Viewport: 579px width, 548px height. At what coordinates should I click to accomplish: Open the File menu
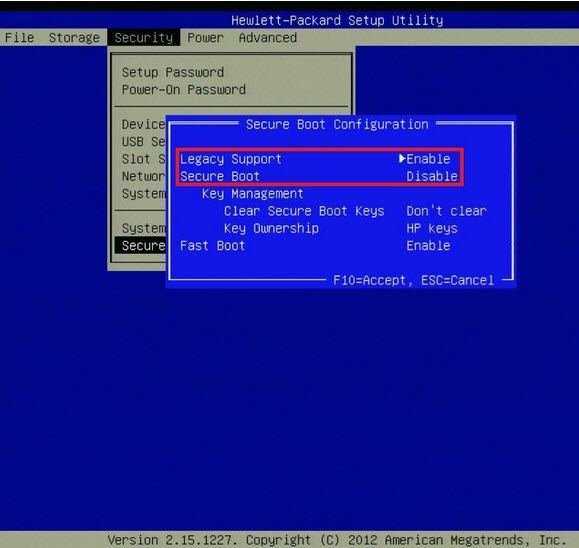point(19,38)
